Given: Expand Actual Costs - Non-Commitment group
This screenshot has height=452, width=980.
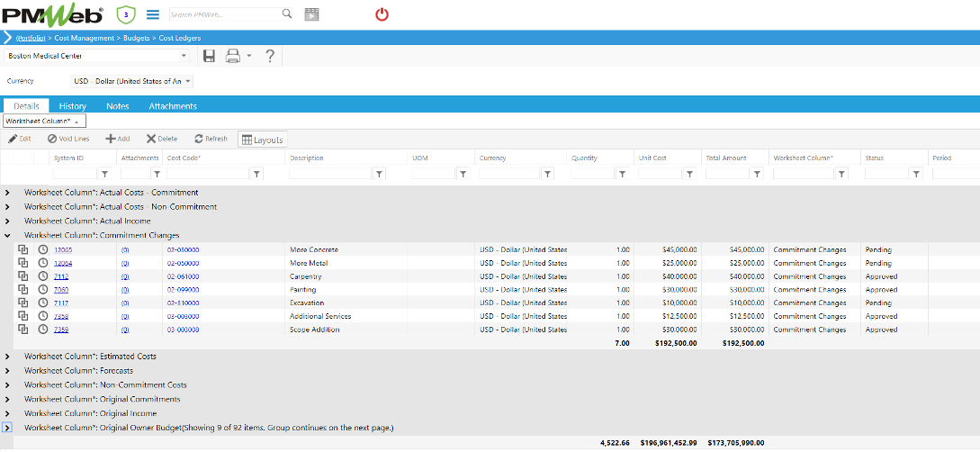Looking at the screenshot, I should tap(7, 206).
